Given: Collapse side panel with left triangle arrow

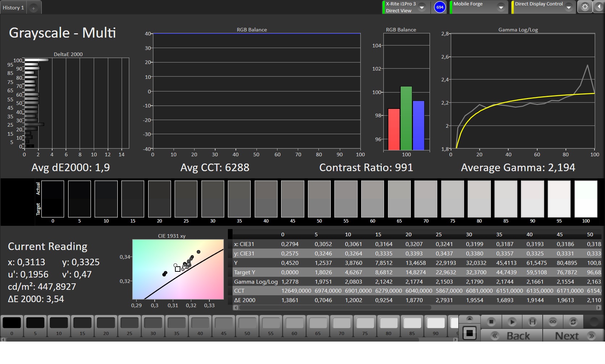Looking at the screenshot, I should pos(599,7).
